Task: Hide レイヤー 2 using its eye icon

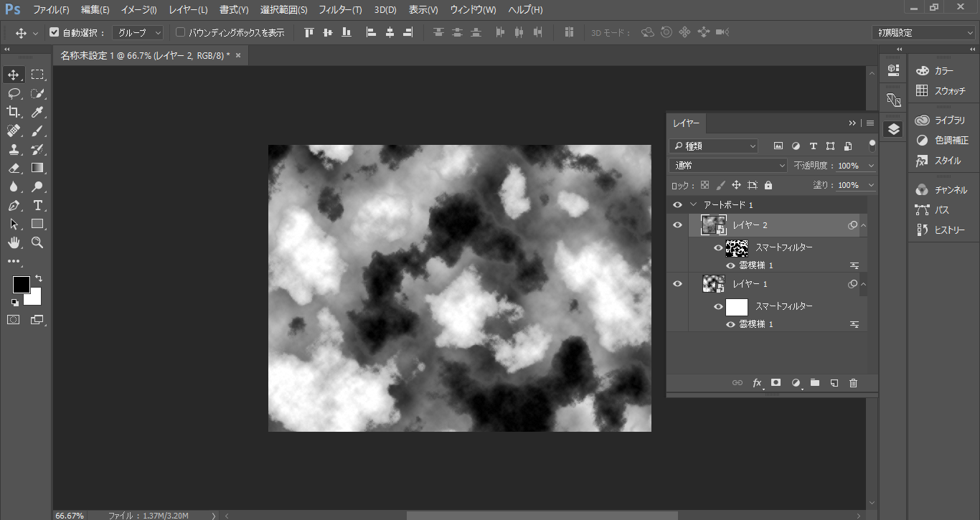Action: [677, 225]
